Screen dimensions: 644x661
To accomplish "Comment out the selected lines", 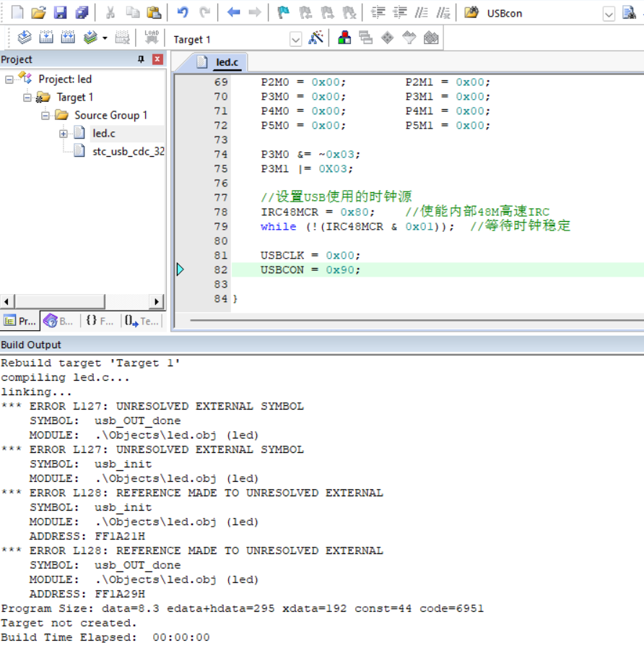I will point(421,13).
